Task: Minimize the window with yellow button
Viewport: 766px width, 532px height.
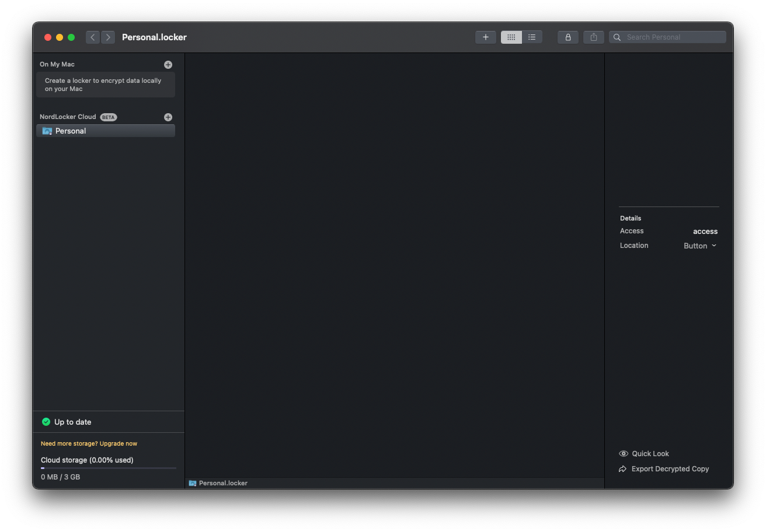Action: coord(60,37)
